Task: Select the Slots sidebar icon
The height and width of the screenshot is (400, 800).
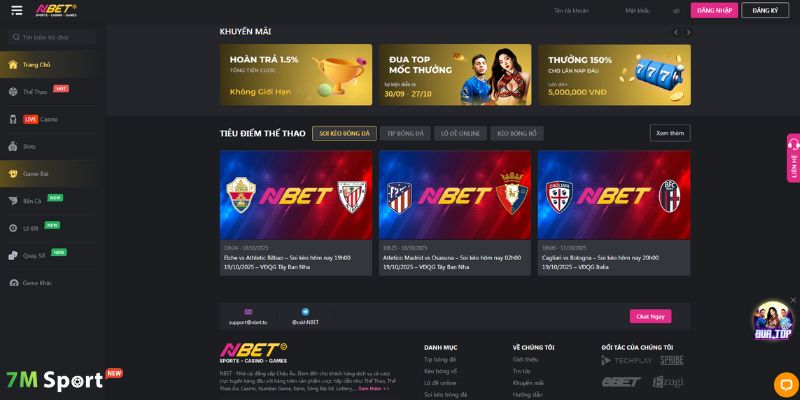Action: point(13,146)
